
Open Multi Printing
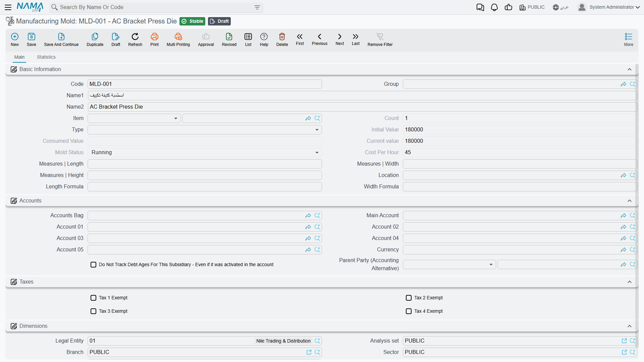point(178,39)
